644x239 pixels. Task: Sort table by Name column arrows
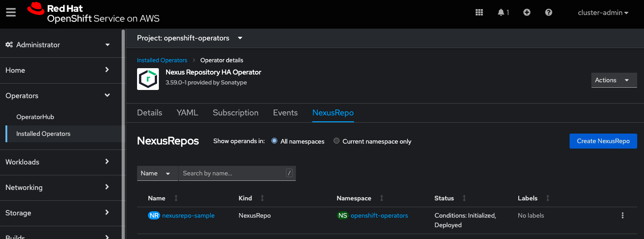click(x=176, y=199)
